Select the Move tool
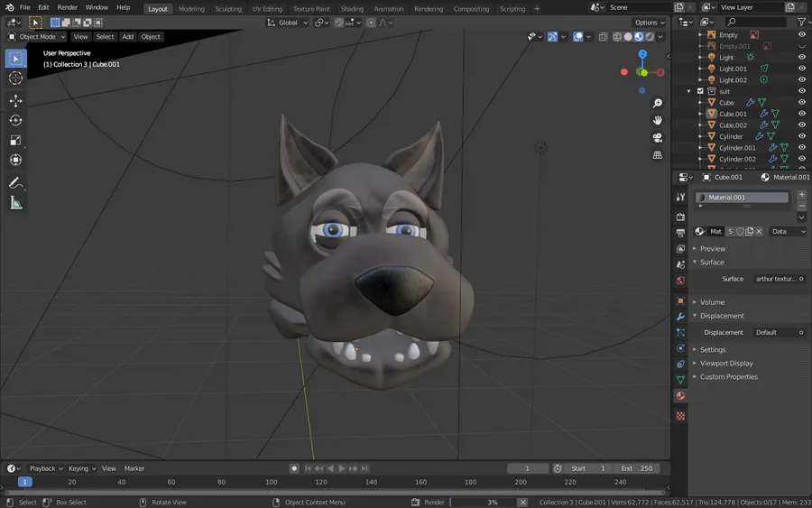The height and width of the screenshot is (508, 812). [15, 100]
